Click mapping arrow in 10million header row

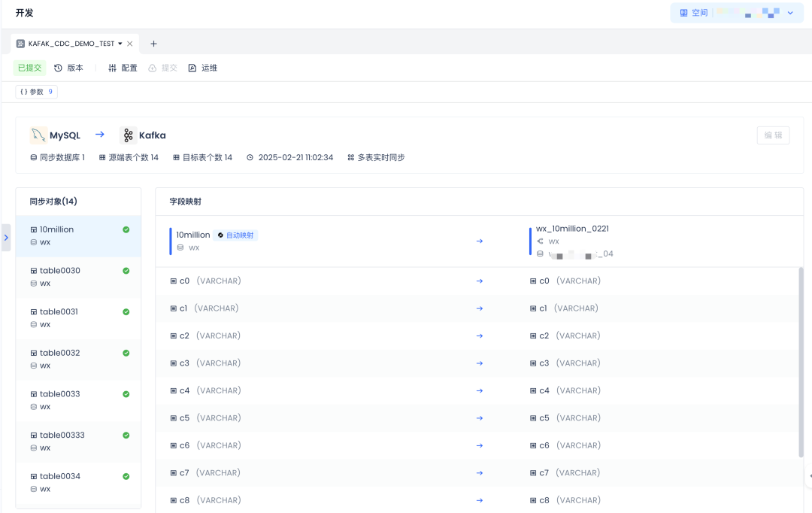point(480,241)
